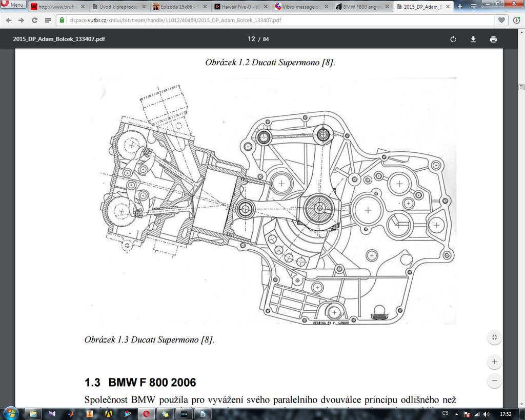Go back to the previous page
The width and height of the screenshot is (525, 420).
[9, 21]
